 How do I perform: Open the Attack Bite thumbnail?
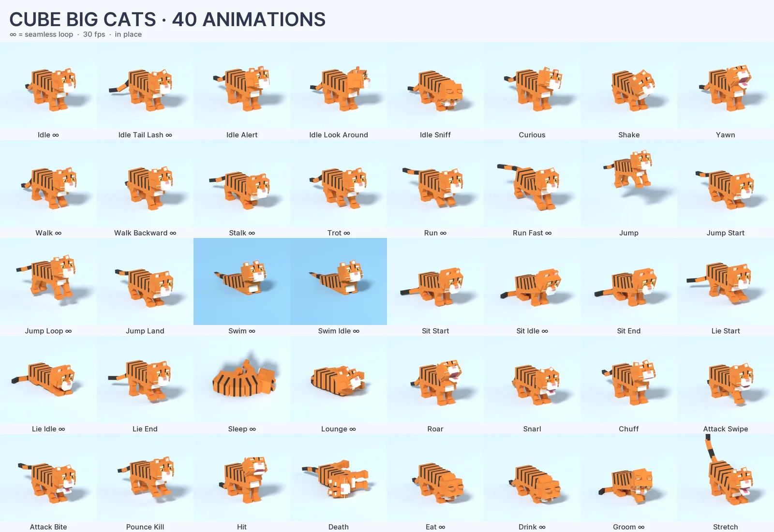click(x=48, y=477)
